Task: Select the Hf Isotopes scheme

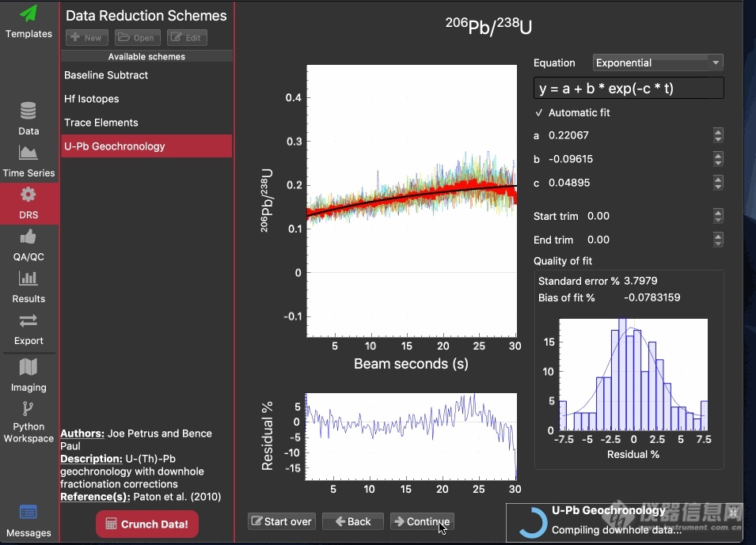Action: pyautogui.click(x=92, y=99)
